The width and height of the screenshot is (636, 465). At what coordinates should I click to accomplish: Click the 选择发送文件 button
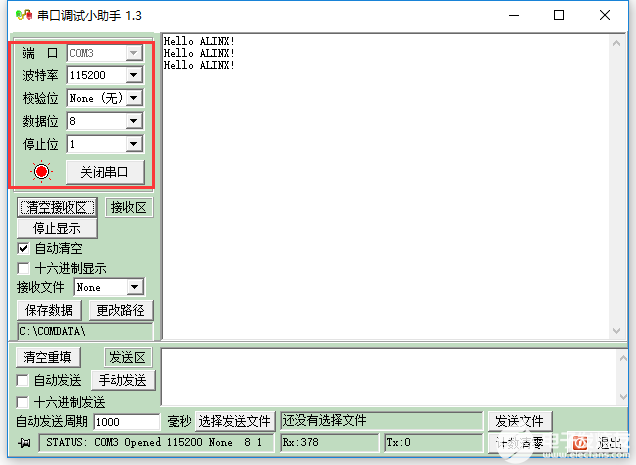coord(234,421)
